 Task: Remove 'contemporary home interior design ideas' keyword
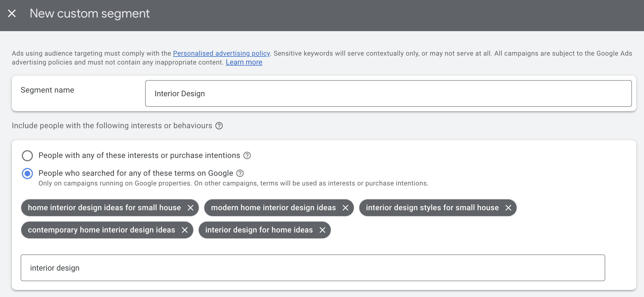pos(185,230)
